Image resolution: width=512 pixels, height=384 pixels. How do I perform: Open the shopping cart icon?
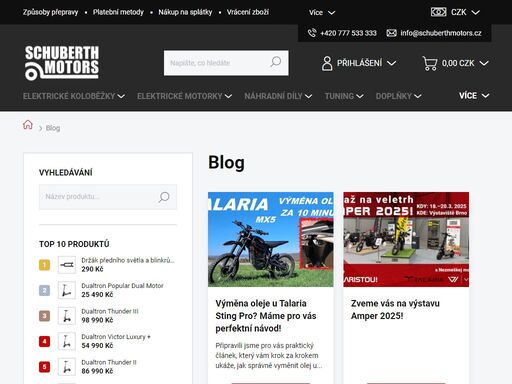coord(430,63)
